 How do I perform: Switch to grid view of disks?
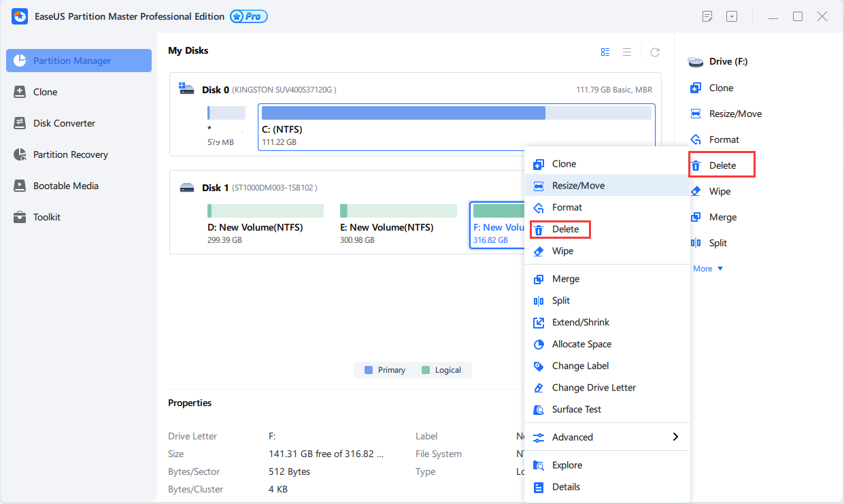click(605, 52)
